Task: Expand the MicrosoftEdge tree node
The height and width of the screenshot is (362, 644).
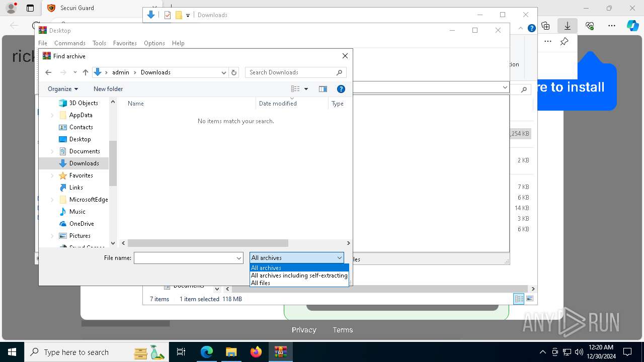Action: click(x=52, y=200)
